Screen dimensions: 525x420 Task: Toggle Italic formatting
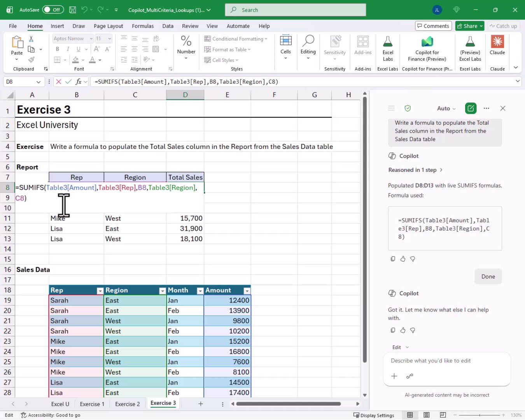point(68,49)
